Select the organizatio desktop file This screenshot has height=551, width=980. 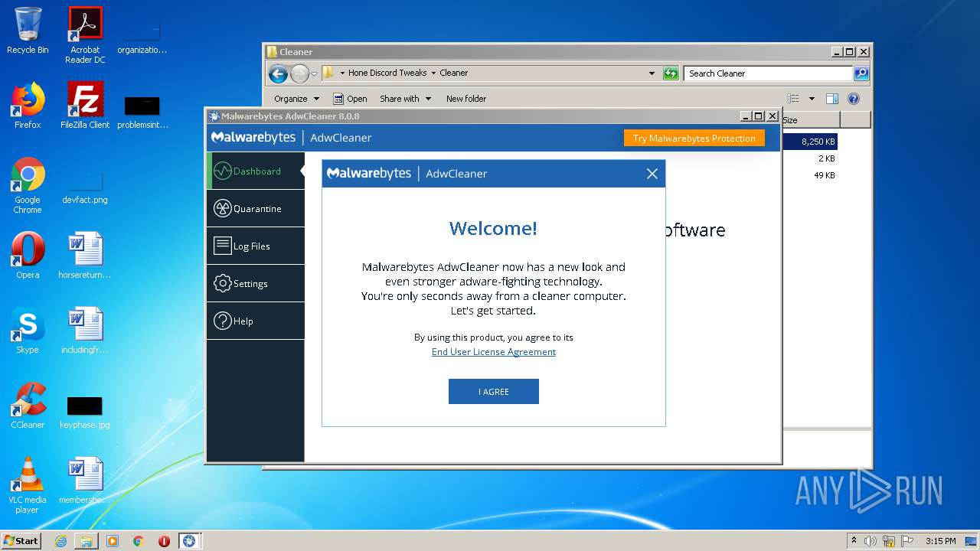142,37
